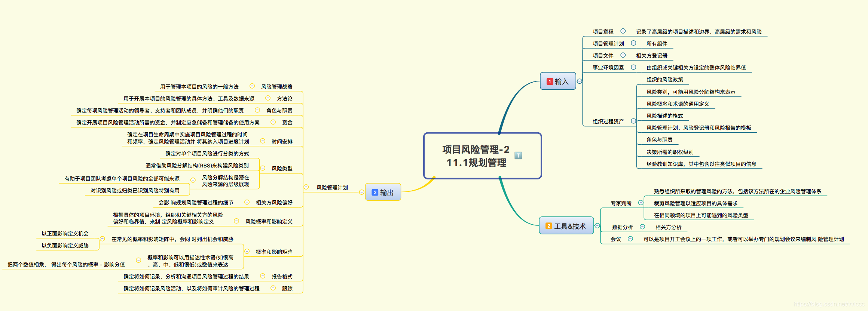The image size is (868, 311).
Task: Select the 项目章程 topic text
Action: coord(603,32)
